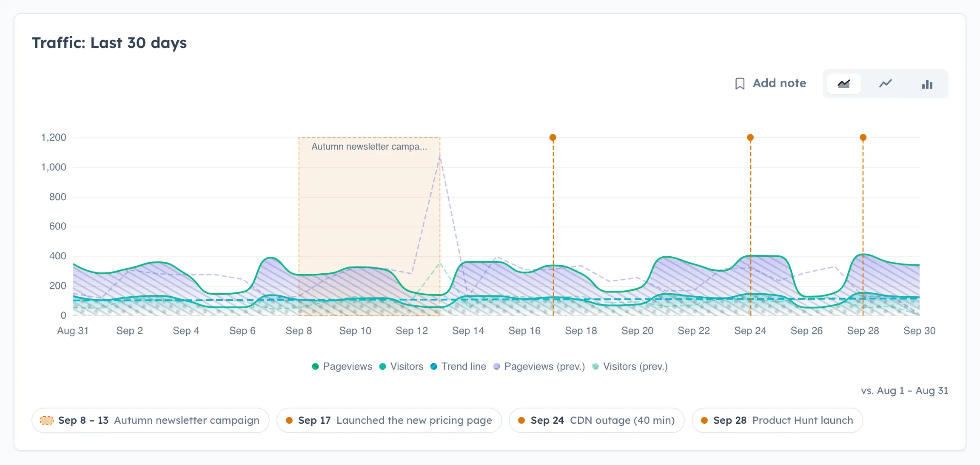
Task: Toggle the Visitors legend series
Action: click(401, 366)
